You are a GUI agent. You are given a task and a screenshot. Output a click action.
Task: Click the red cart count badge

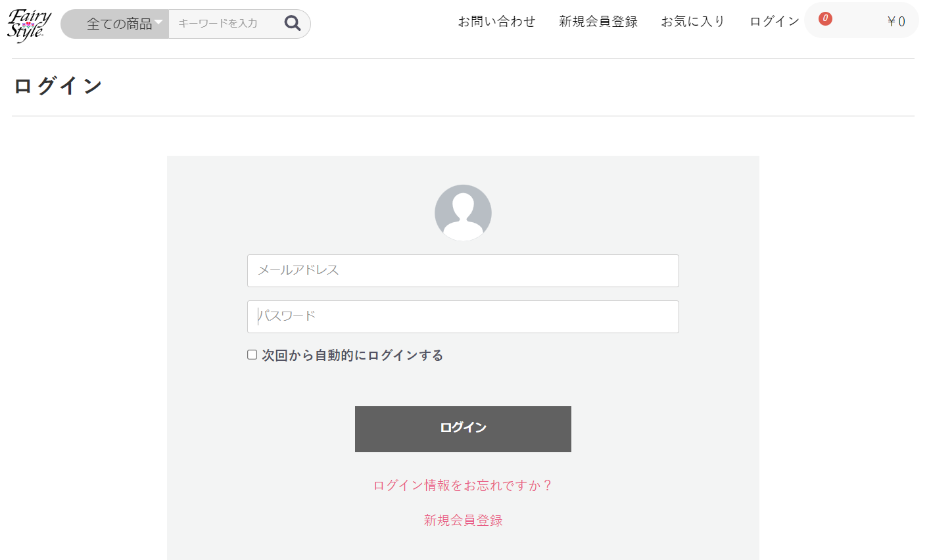coord(825,18)
